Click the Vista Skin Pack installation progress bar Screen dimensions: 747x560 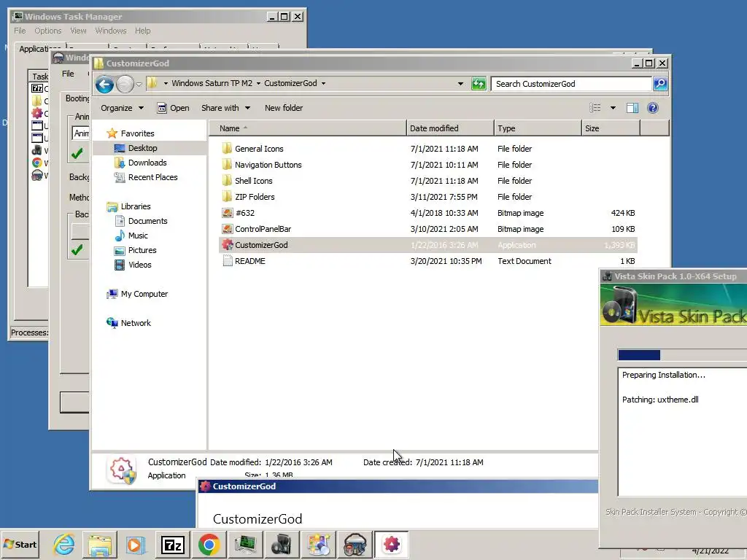tap(682, 355)
